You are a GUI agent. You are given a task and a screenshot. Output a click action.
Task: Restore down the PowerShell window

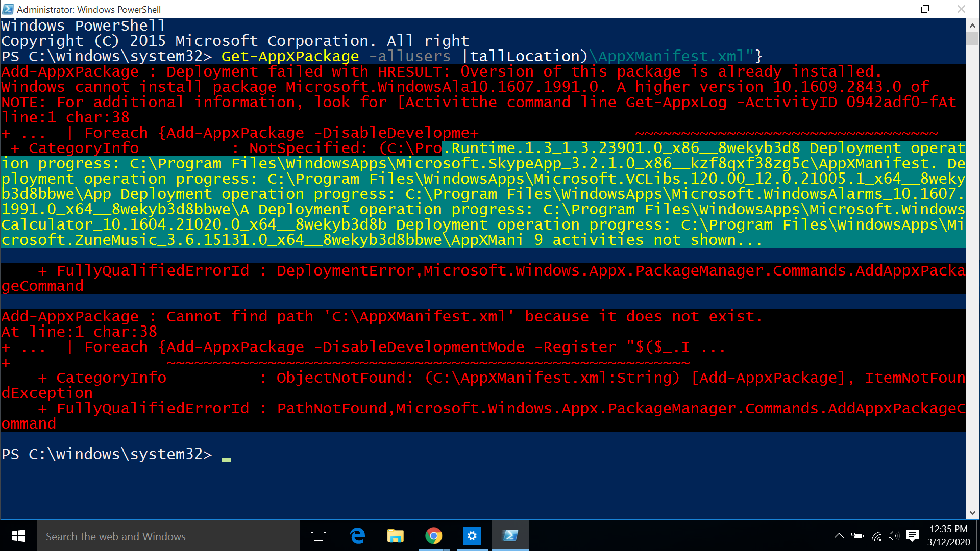tap(925, 9)
